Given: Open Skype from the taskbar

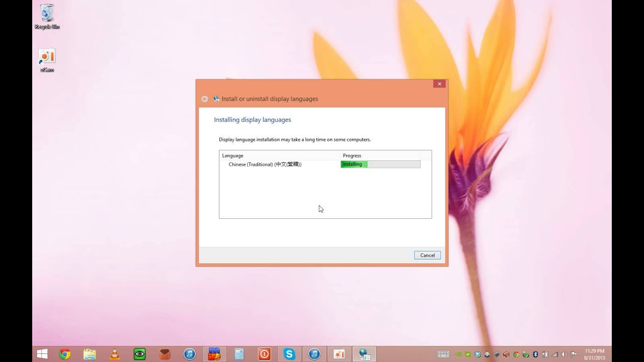Looking at the screenshot, I should pos(289,354).
